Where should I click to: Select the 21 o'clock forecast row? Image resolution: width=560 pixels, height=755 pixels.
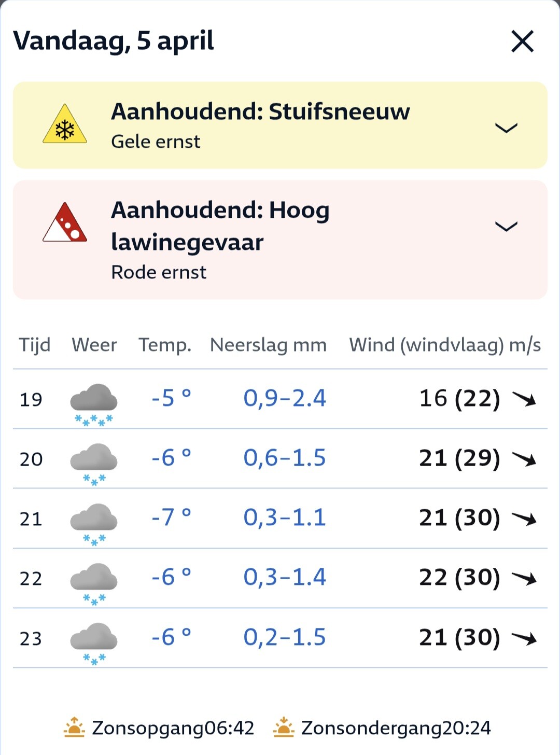(280, 518)
